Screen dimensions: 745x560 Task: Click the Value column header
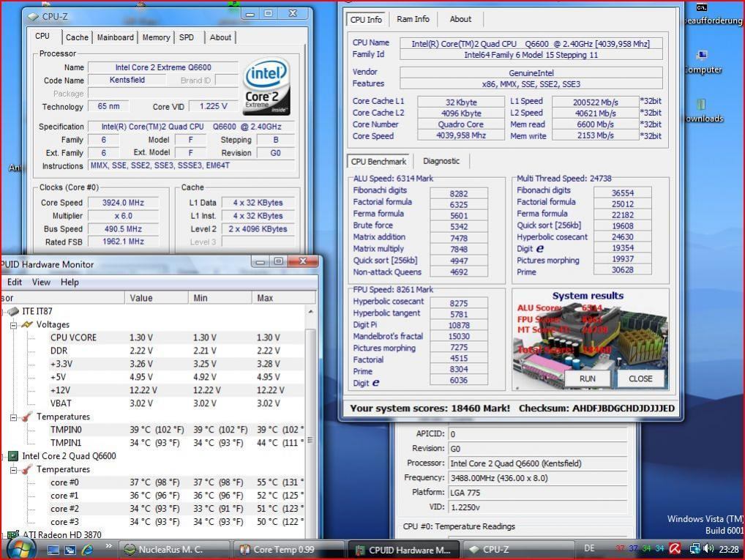point(157,298)
